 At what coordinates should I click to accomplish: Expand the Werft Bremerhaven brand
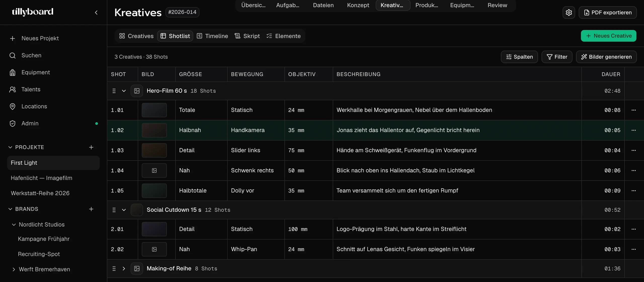(x=14, y=269)
